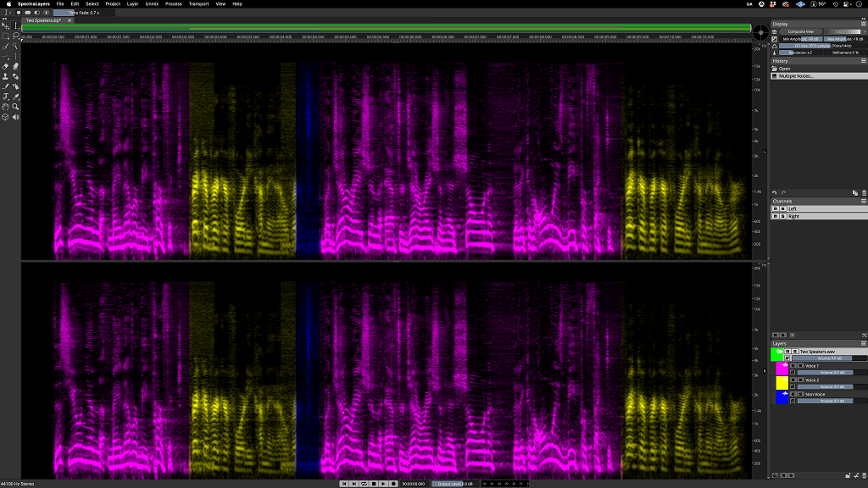Viewport: 868px width, 488px height.
Task: Click the shuffle icon above Layers panel
Action: coord(864,335)
